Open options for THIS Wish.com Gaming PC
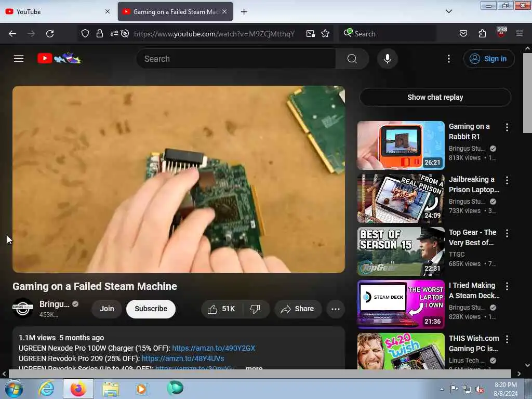Screen dimensions: 532x399 click(507, 339)
